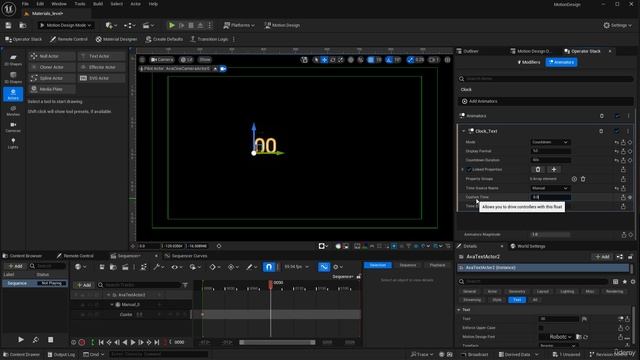640x360 pixels.
Task: Open the Motion Design Font Roboto dropdown
Action: 556,337
